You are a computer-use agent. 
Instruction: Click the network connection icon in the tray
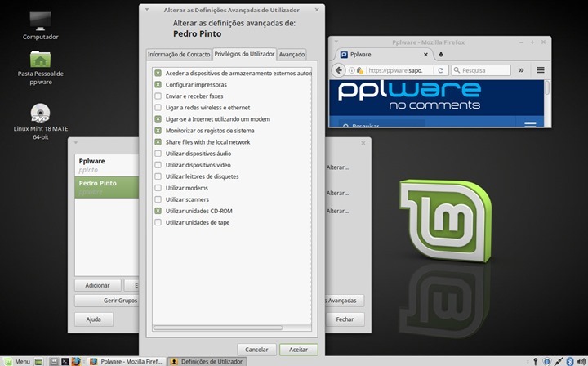tap(559, 361)
